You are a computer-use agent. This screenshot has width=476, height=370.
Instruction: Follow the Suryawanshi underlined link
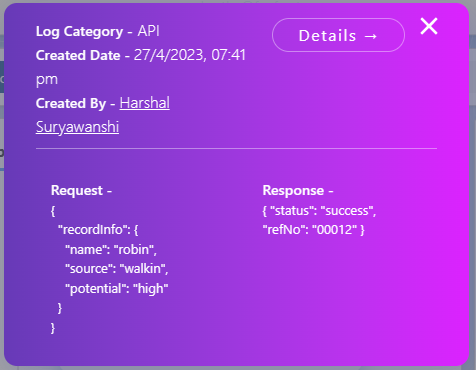77,127
